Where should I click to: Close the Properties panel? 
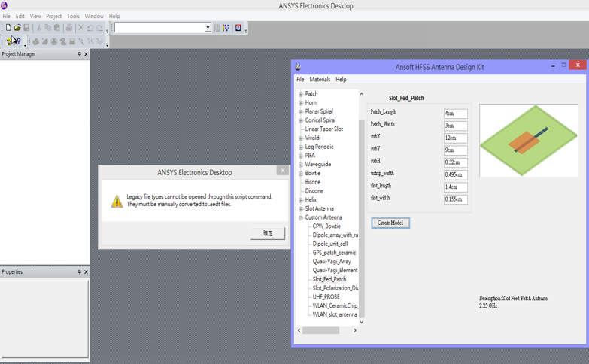coord(86,271)
